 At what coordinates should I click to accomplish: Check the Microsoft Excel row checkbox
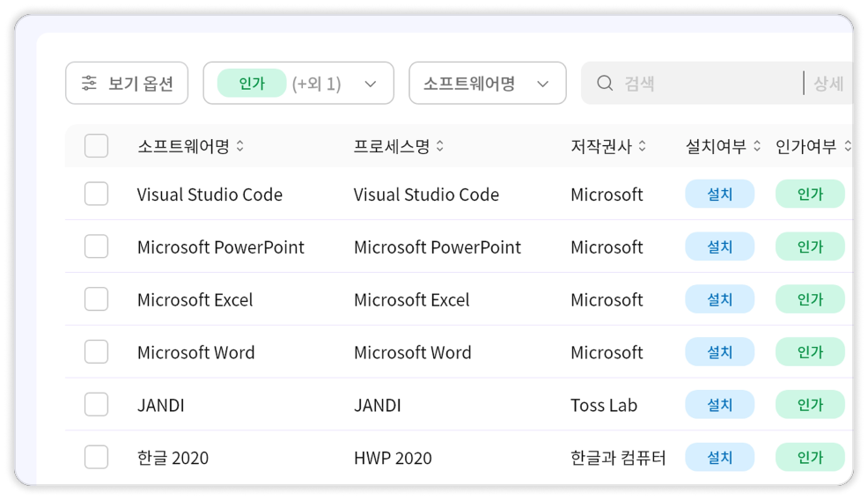96,299
